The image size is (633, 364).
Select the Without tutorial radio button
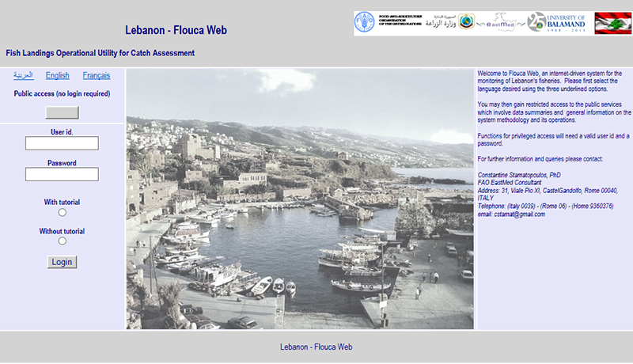pyautogui.click(x=63, y=241)
